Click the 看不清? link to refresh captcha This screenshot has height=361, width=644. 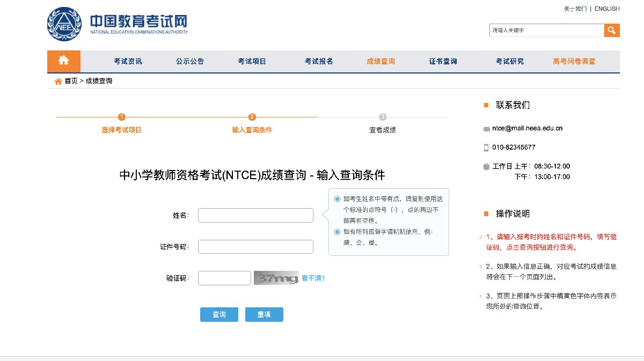click(x=313, y=278)
